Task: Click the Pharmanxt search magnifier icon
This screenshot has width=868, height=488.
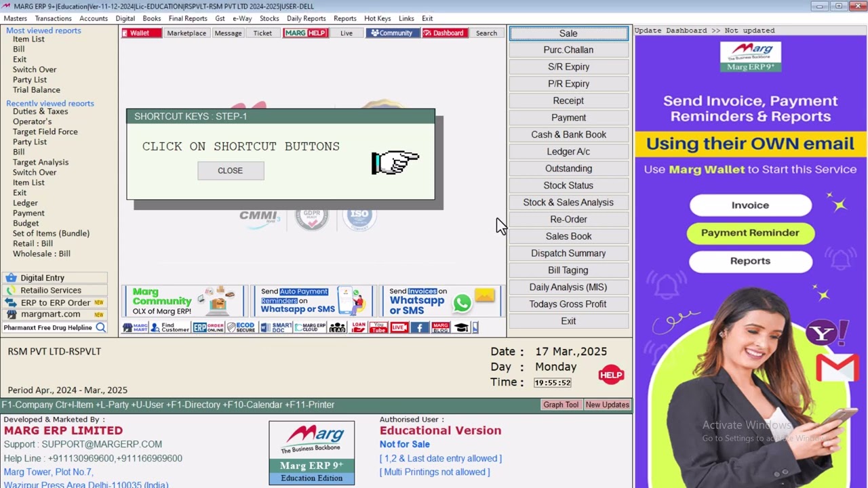Action: point(100,327)
